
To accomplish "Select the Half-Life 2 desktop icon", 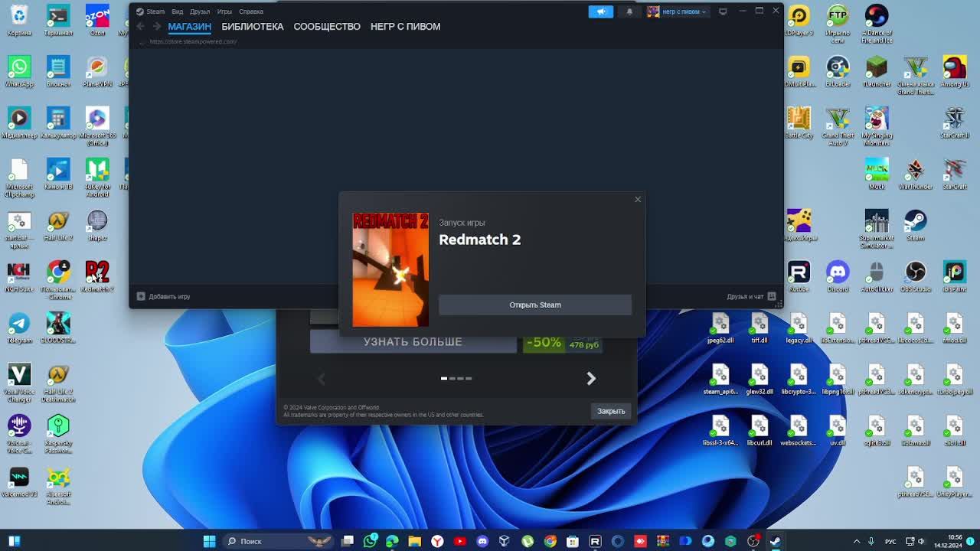I will point(58,226).
